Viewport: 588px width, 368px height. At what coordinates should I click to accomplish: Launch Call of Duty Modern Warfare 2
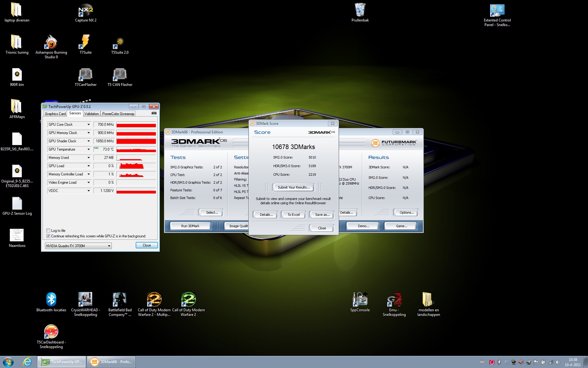pos(188,304)
